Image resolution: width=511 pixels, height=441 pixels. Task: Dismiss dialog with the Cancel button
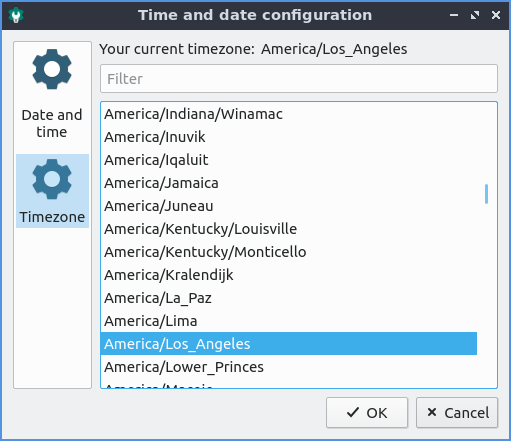(457, 413)
